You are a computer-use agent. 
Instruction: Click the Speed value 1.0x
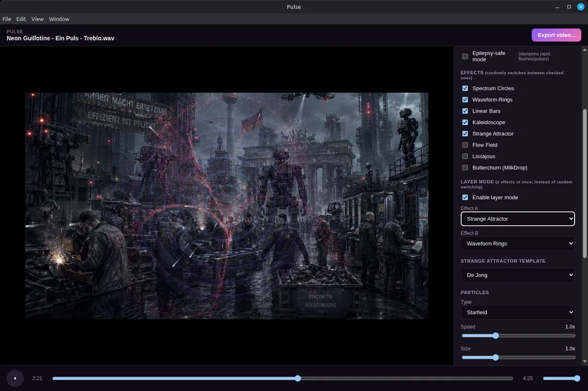570,326
